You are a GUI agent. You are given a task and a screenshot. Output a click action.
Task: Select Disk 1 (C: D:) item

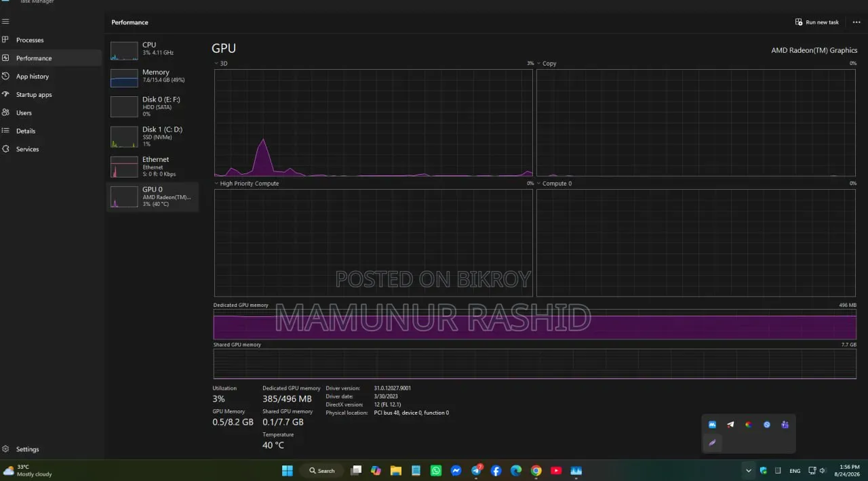(152, 136)
